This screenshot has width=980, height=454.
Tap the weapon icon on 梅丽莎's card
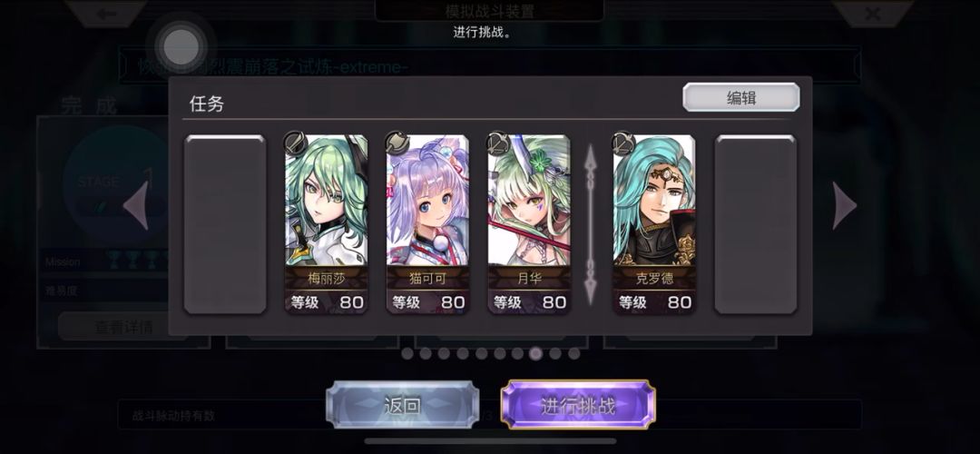point(296,143)
